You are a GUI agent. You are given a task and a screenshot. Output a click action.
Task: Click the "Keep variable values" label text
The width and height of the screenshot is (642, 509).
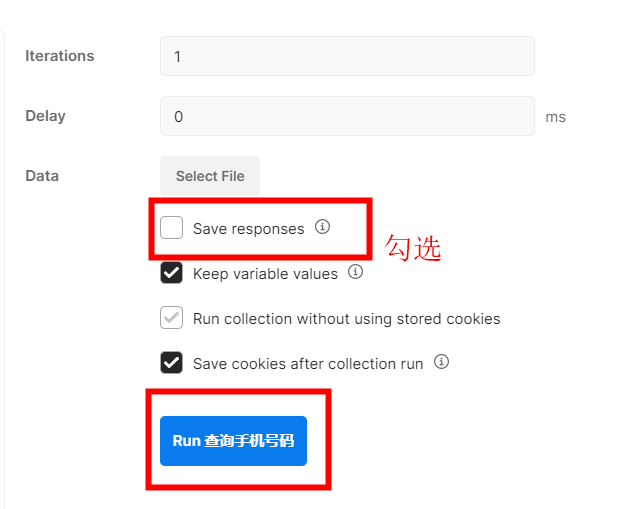tap(265, 274)
